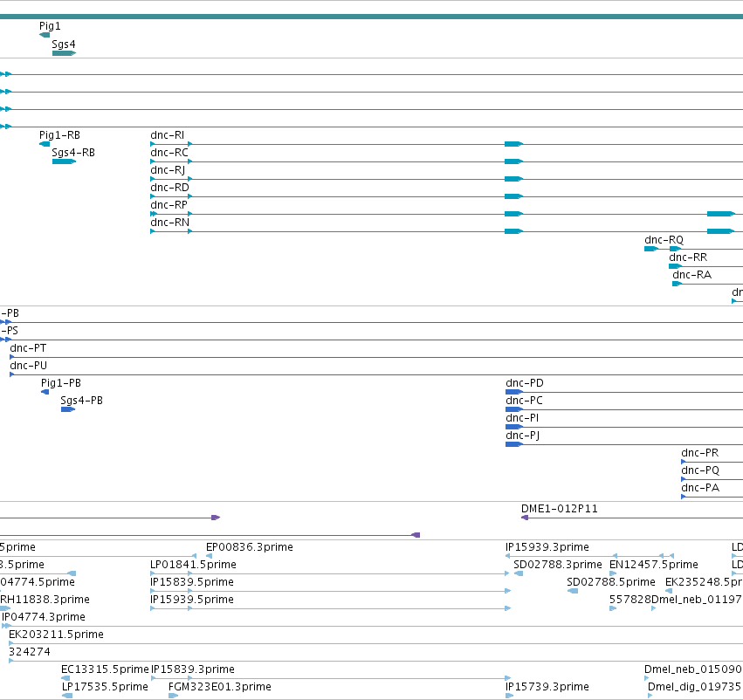
Task: Select the Pig1-PB protein label
Action: point(61,383)
